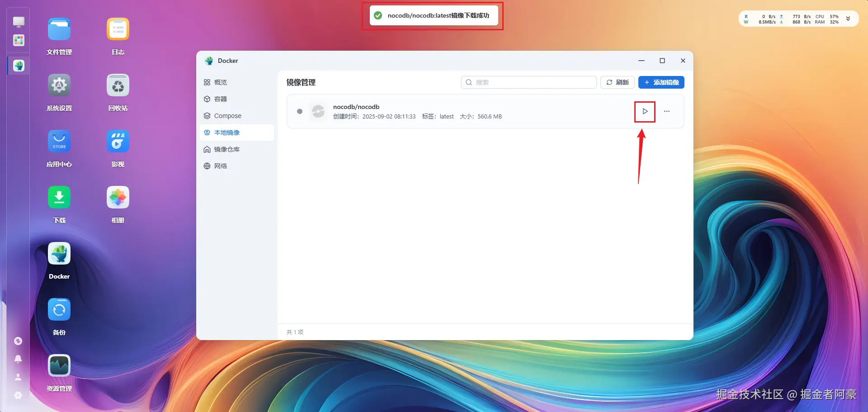868x412 pixels.
Task: Click the 镜像下载成功 success notification
Action: coord(434,15)
